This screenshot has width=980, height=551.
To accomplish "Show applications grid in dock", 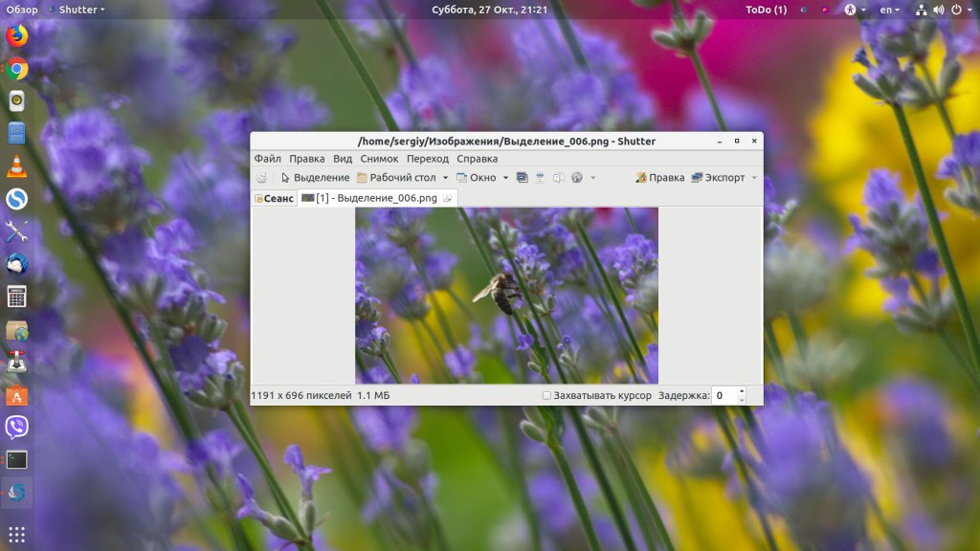I will [17, 534].
